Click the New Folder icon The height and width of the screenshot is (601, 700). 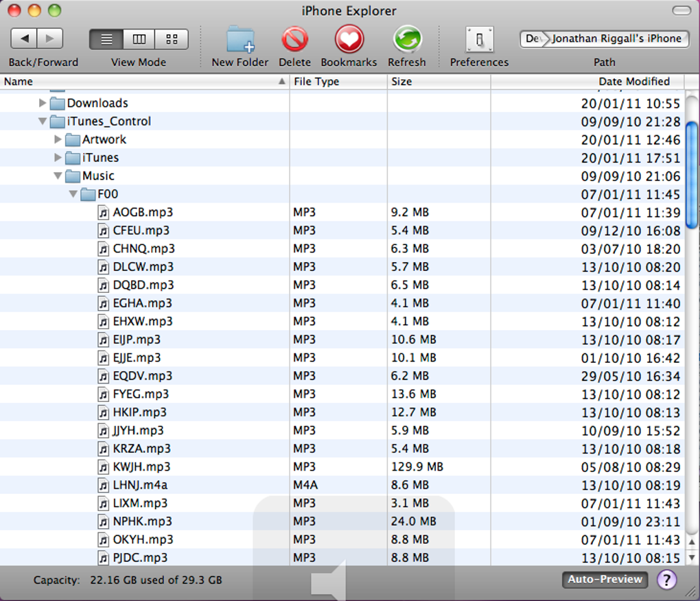coord(241,39)
